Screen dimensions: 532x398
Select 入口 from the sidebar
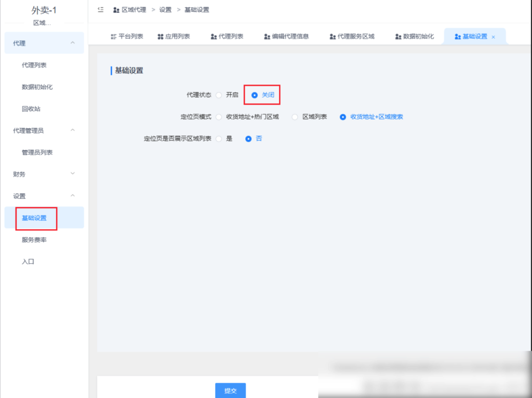click(29, 262)
